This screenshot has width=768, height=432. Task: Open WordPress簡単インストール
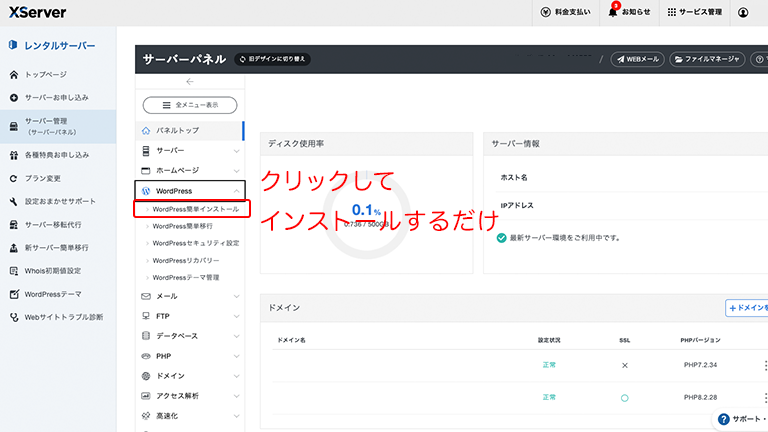point(195,209)
